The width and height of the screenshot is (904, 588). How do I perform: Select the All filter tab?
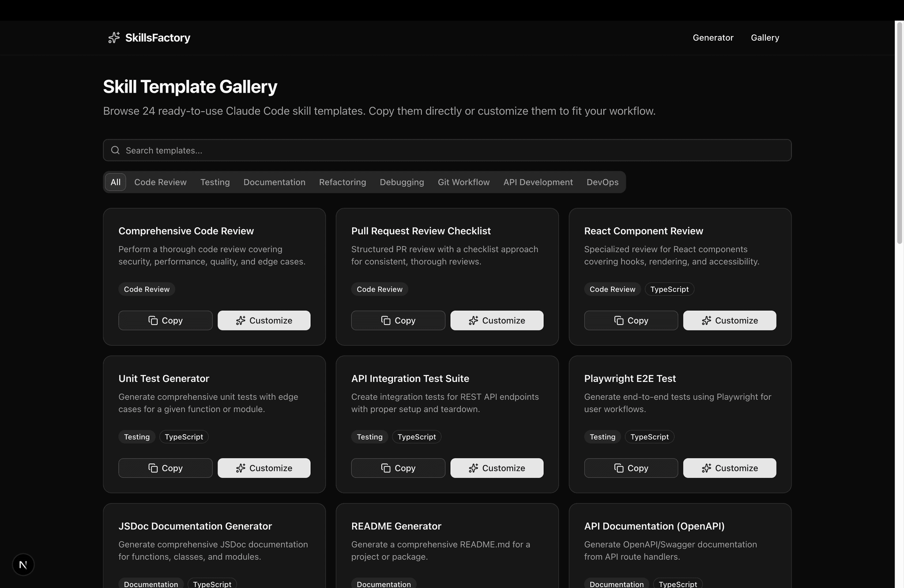point(115,182)
